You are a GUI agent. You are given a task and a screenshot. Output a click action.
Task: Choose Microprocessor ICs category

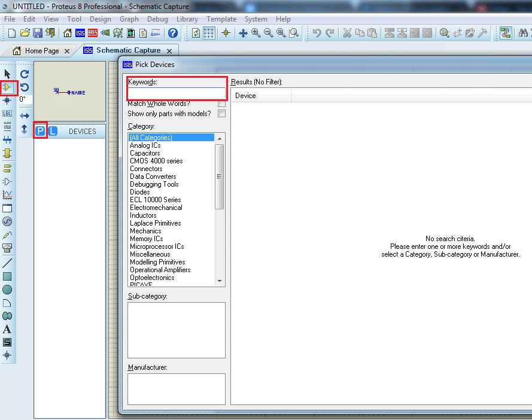pos(157,246)
